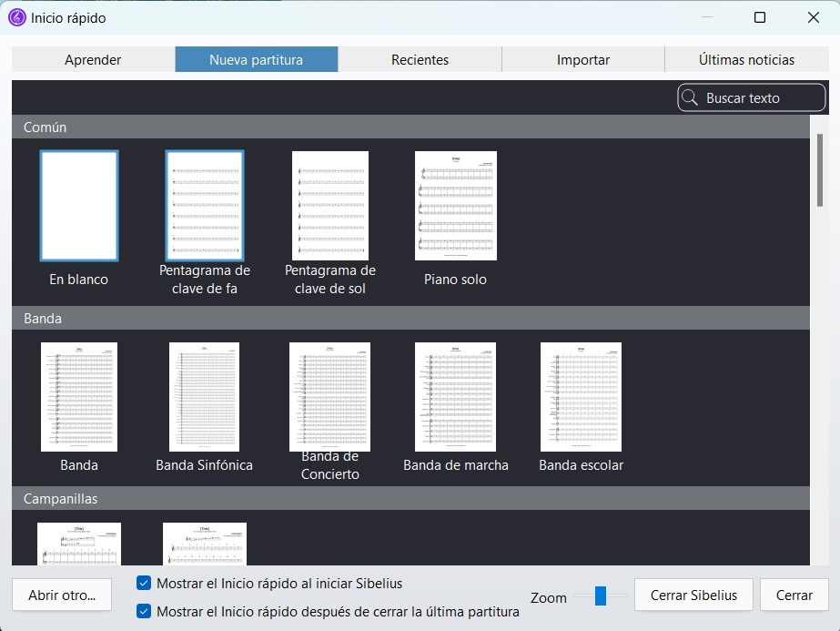840x631 pixels.
Task: Switch to the Aprender tab
Action: 93,60
